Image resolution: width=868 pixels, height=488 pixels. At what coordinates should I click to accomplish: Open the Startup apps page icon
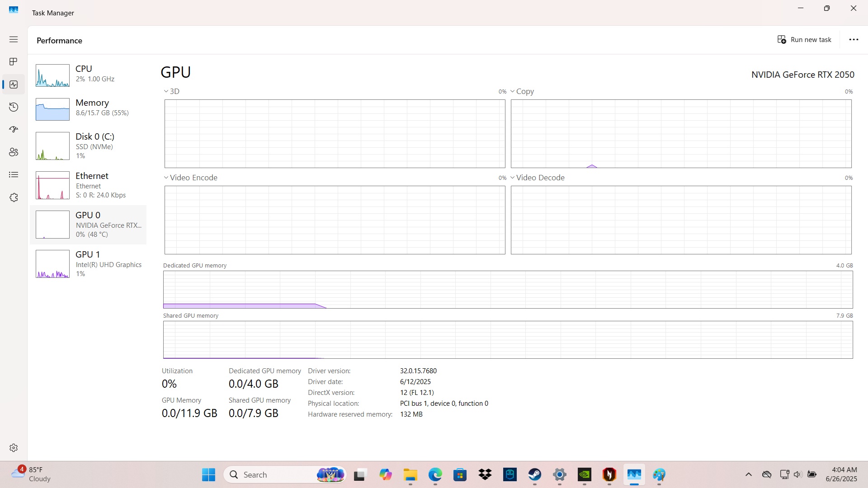tap(14, 130)
